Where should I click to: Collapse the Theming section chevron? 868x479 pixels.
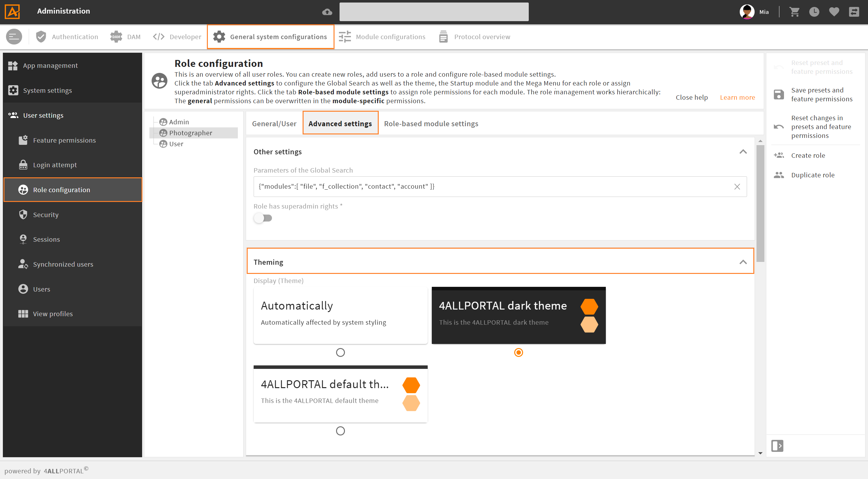point(743,262)
